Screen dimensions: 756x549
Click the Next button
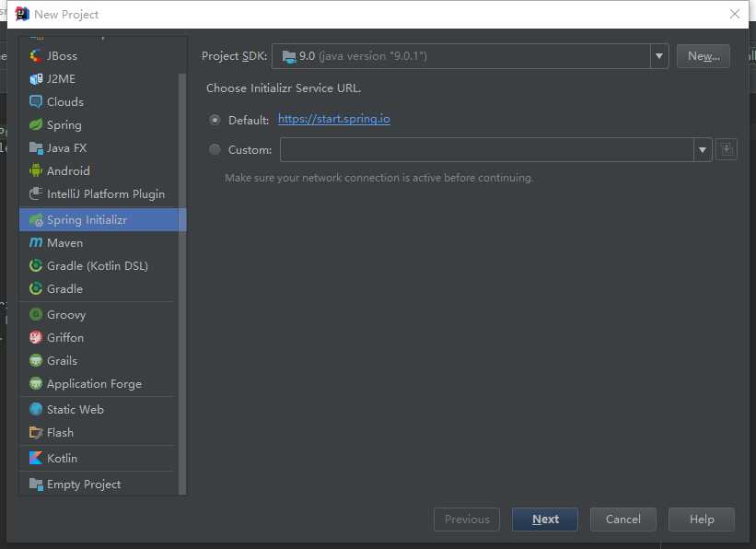(x=545, y=520)
